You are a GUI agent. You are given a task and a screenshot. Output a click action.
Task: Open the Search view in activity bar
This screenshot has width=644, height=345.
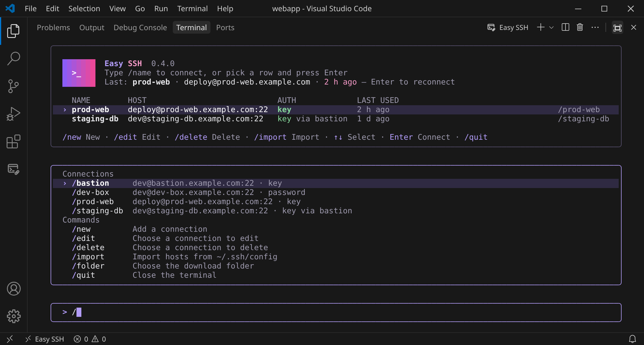[13, 58]
